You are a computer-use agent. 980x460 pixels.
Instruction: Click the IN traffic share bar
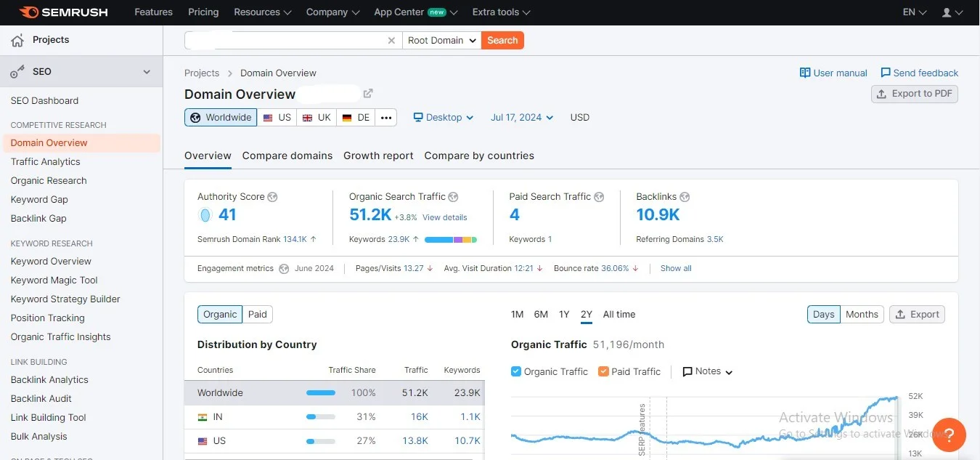(321, 417)
